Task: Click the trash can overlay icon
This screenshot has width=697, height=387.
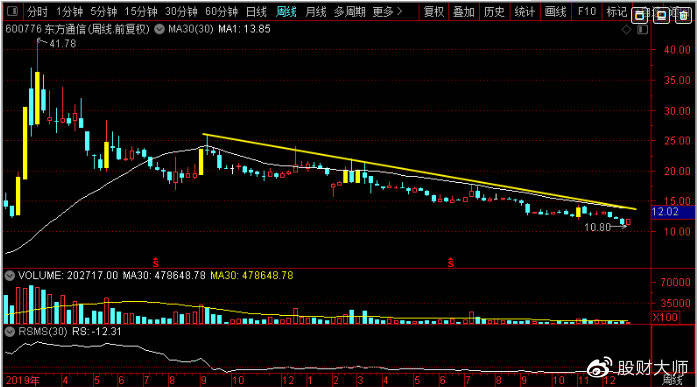Action: click(683, 16)
